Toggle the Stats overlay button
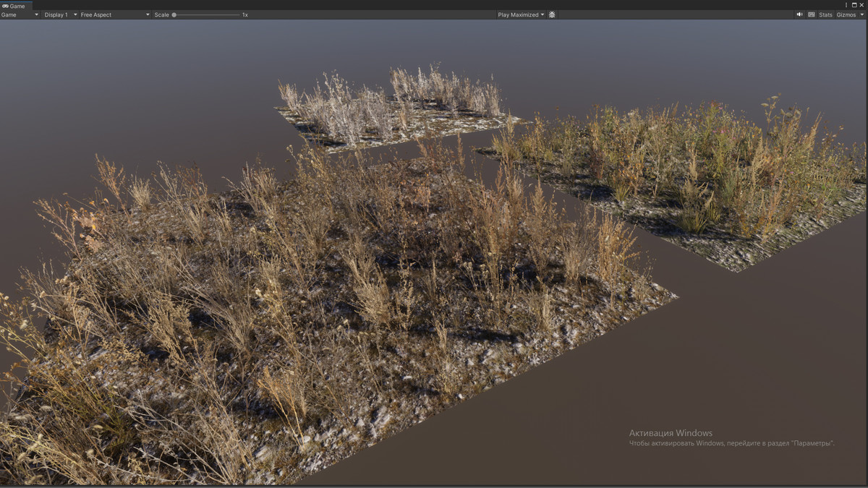868x488 pixels. coord(825,14)
